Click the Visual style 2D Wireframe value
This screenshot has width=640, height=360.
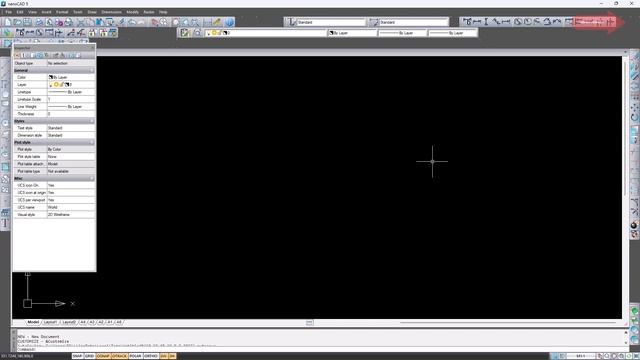[71, 214]
